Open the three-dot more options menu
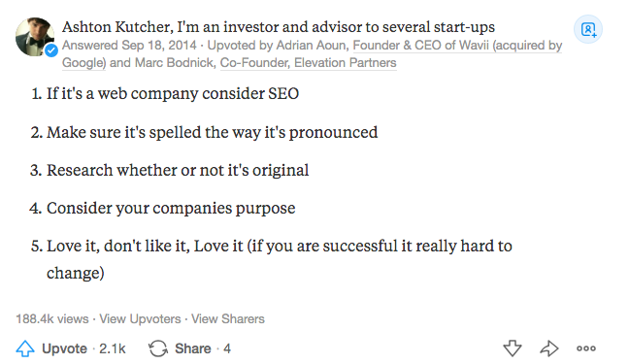The height and width of the screenshot is (364, 629). coord(586,348)
